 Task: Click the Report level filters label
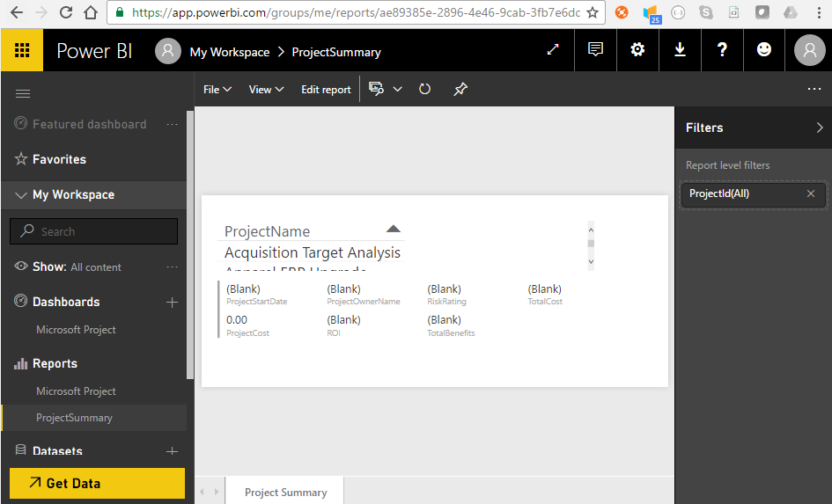click(x=727, y=165)
